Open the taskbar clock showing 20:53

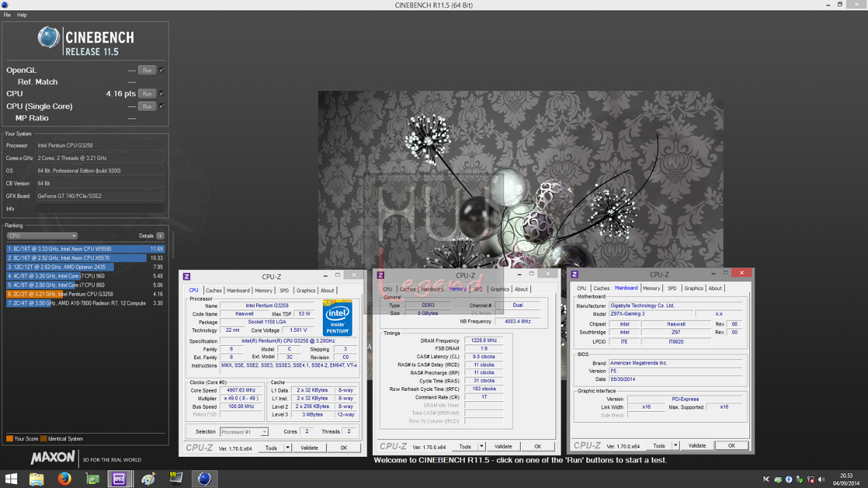[846, 479]
